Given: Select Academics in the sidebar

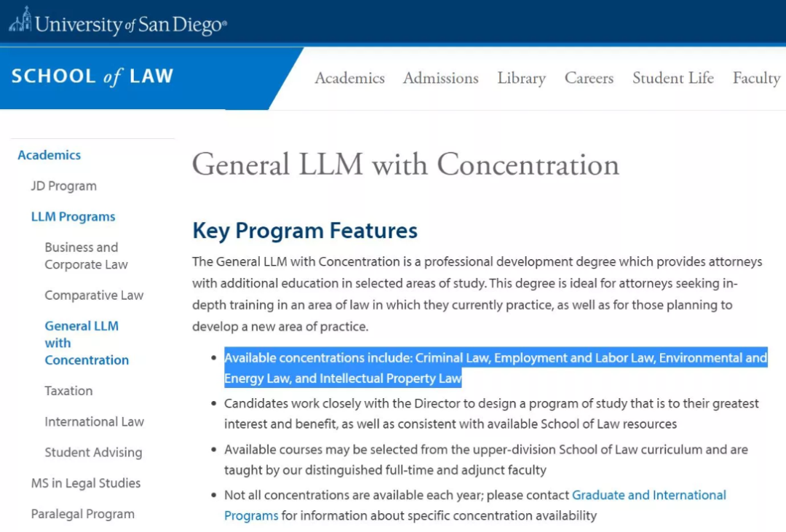Looking at the screenshot, I should click(49, 155).
